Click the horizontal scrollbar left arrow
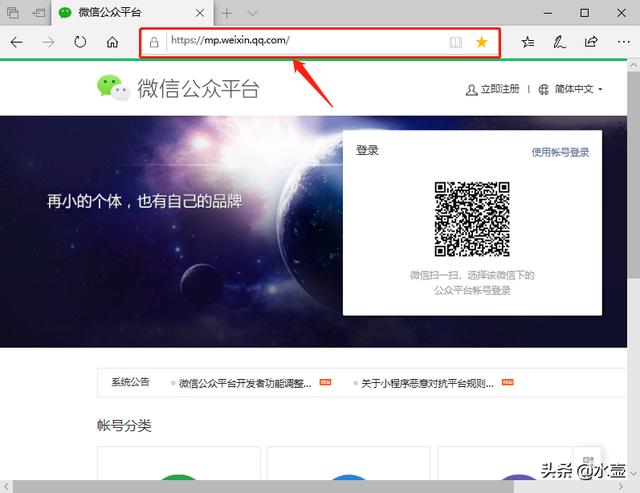Screen dimensions: 640x493 [6, 486]
